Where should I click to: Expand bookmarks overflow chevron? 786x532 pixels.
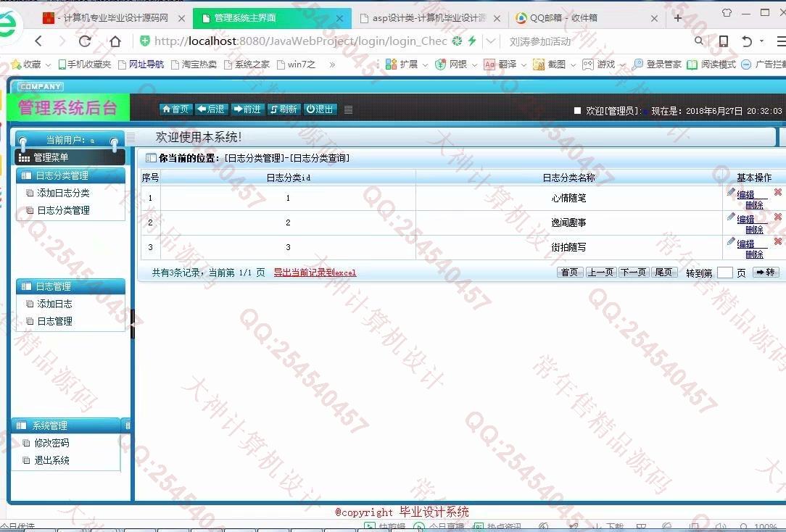click(x=332, y=64)
